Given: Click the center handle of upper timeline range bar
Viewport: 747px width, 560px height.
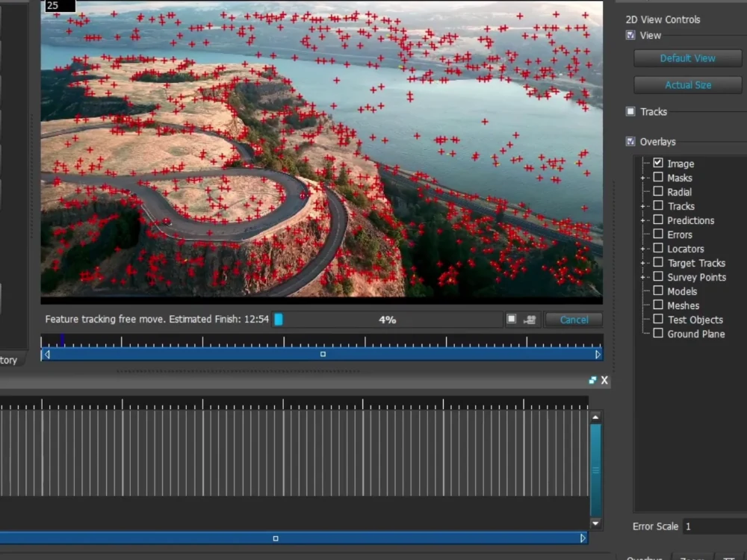Looking at the screenshot, I should [323, 354].
